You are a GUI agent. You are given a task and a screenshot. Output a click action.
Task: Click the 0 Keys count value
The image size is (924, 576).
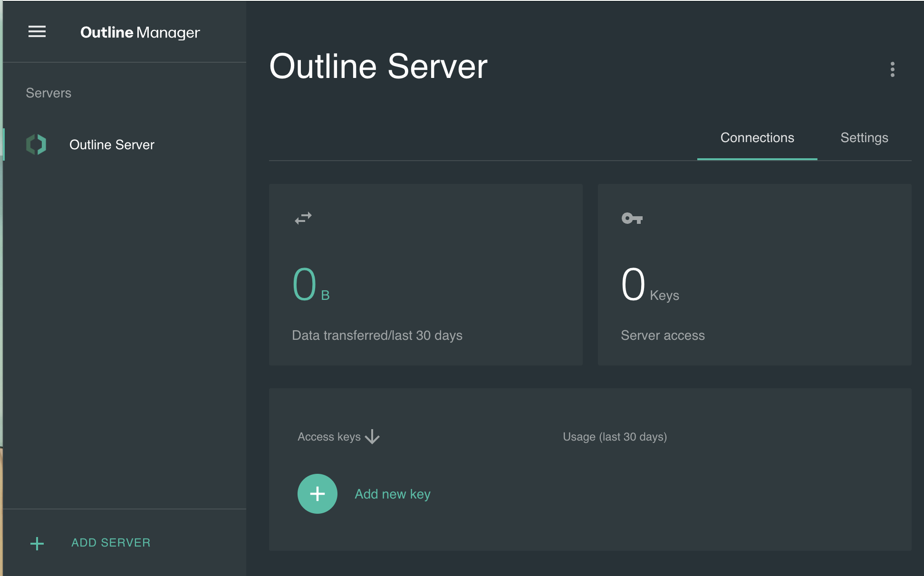(x=650, y=284)
